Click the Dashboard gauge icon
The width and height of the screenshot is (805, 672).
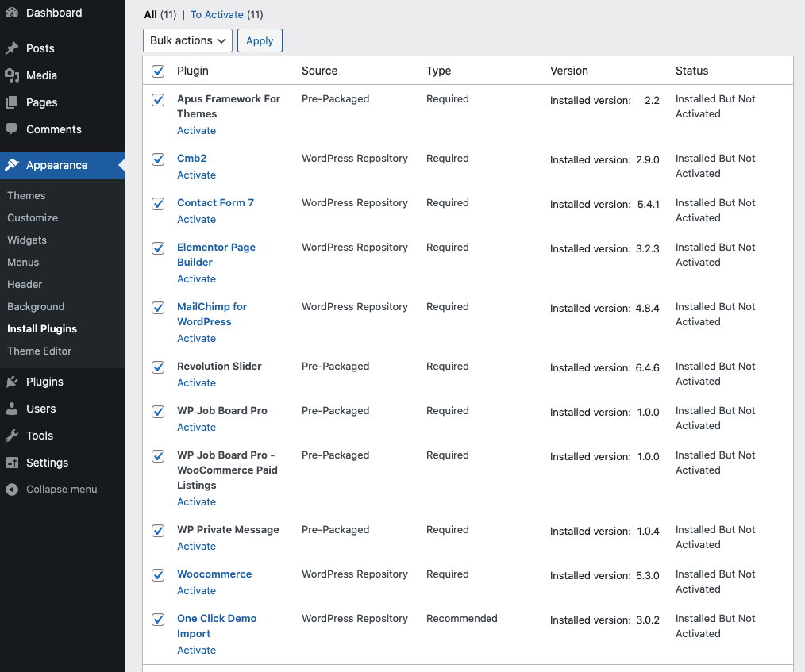(x=12, y=13)
